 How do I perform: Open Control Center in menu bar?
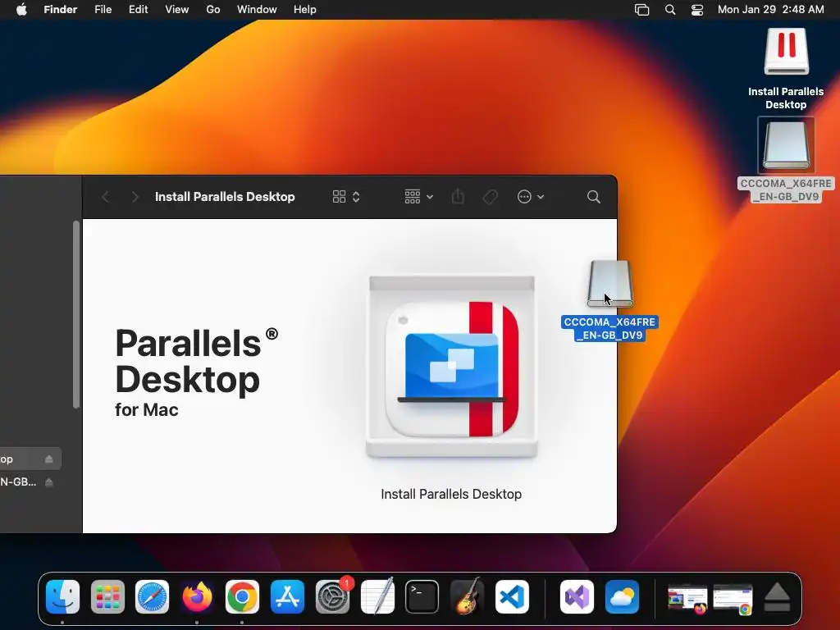(x=697, y=10)
